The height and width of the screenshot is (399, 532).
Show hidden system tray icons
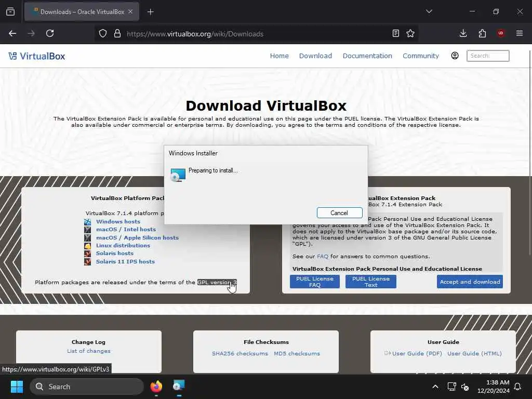tap(435, 387)
